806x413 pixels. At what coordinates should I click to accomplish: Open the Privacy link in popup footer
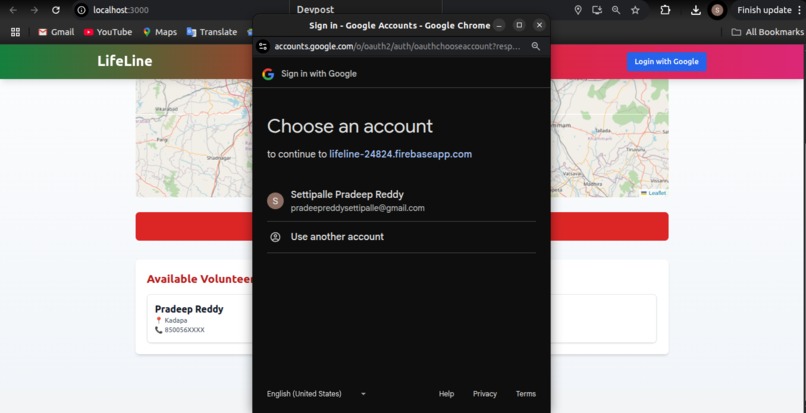[485, 394]
